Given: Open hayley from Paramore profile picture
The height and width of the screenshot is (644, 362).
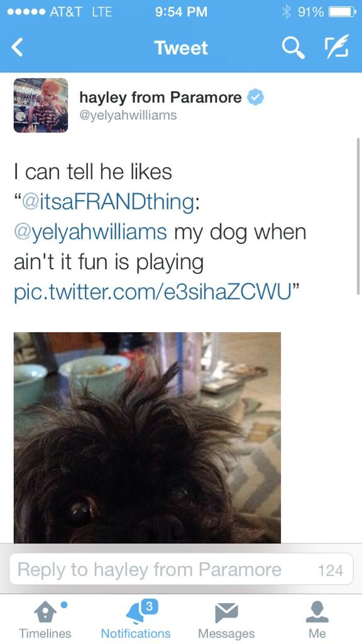Looking at the screenshot, I should point(41,105).
